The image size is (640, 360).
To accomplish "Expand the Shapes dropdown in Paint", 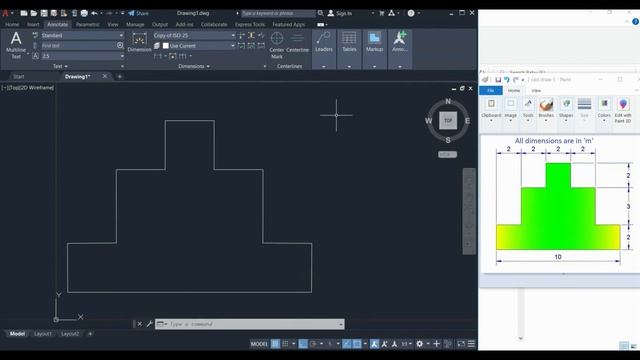I will (566, 121).
